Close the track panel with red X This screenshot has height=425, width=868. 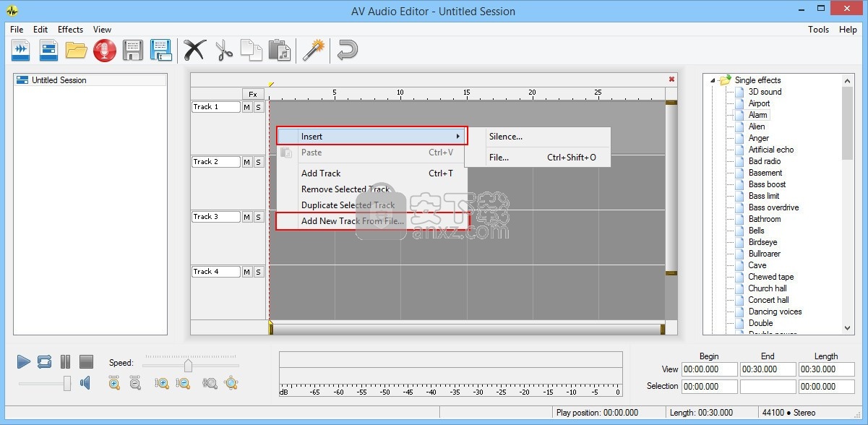(671, 80)
